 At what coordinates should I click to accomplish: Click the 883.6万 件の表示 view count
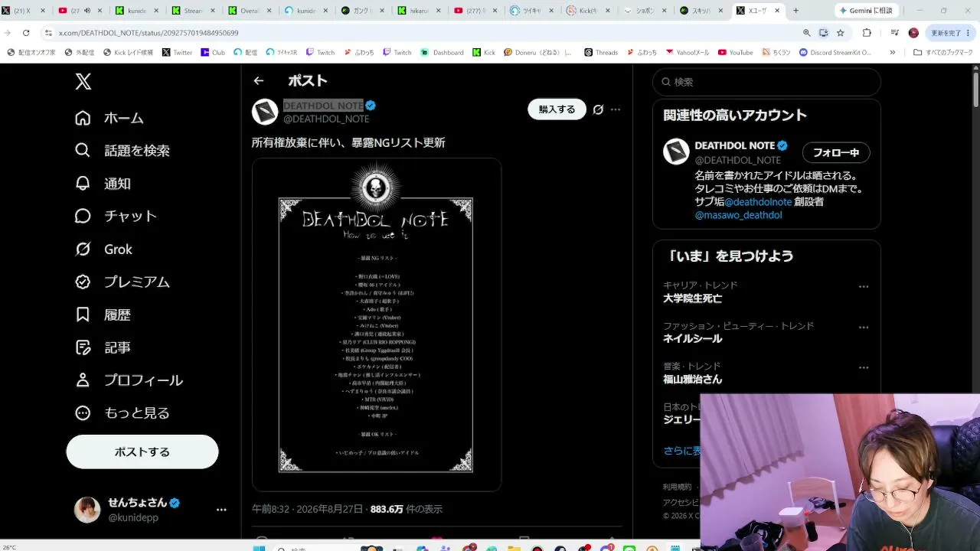coord(407,509)
